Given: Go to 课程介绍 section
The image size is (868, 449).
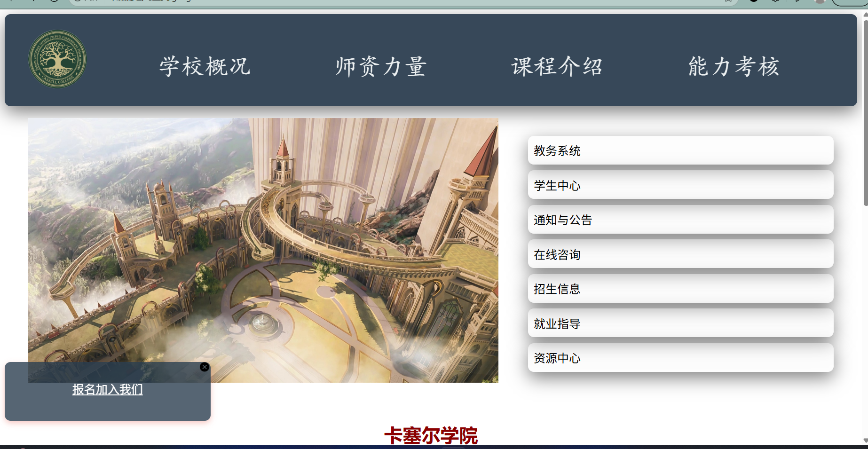Looking at the screenshot, I should [x=557, y=66].
